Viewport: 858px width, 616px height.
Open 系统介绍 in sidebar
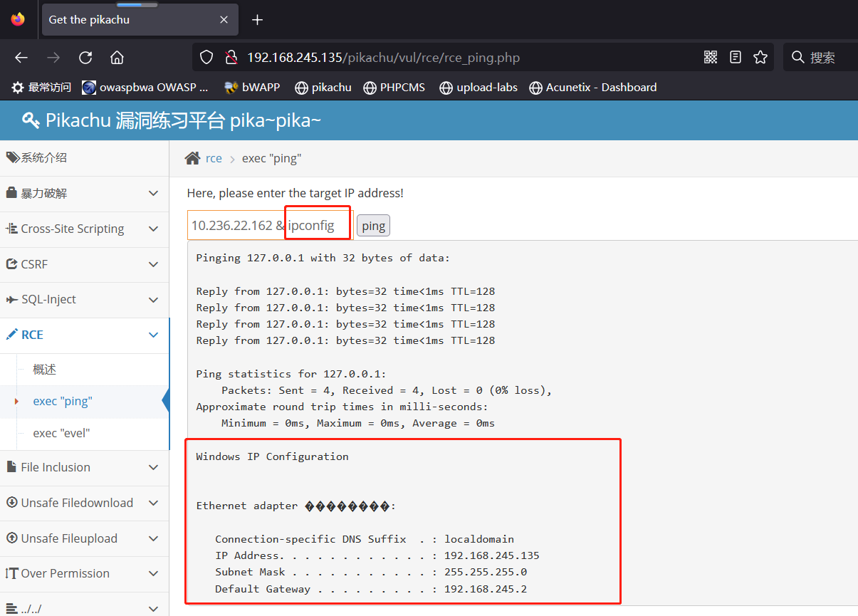85,158
